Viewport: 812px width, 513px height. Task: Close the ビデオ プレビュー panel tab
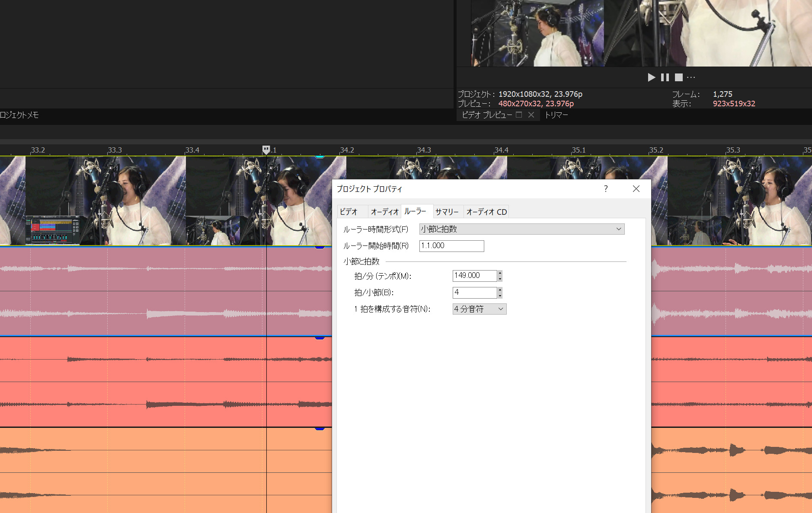(x=531, y=115)
